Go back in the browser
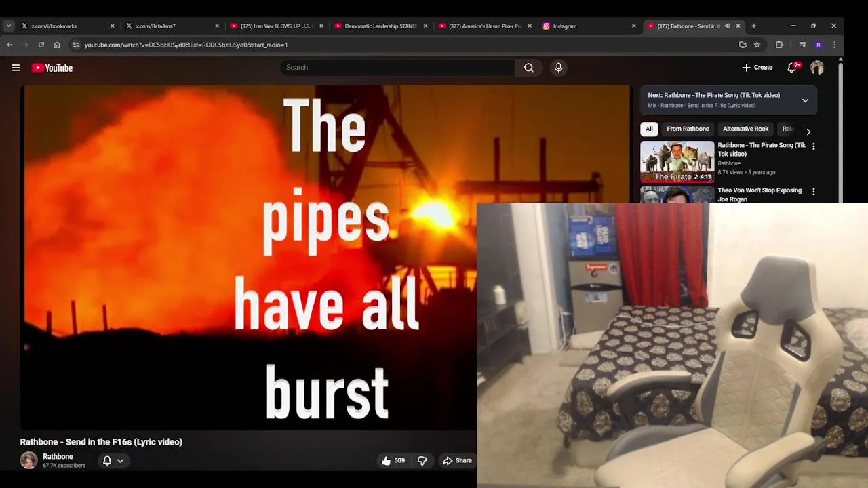Viewport: 868px width, 488px height. tap(9, 45)
